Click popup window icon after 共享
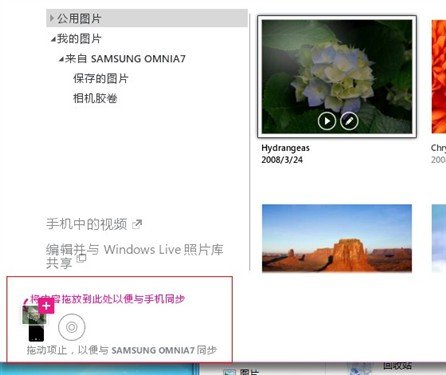Screen dimensions: 446x375 (81, 258)
